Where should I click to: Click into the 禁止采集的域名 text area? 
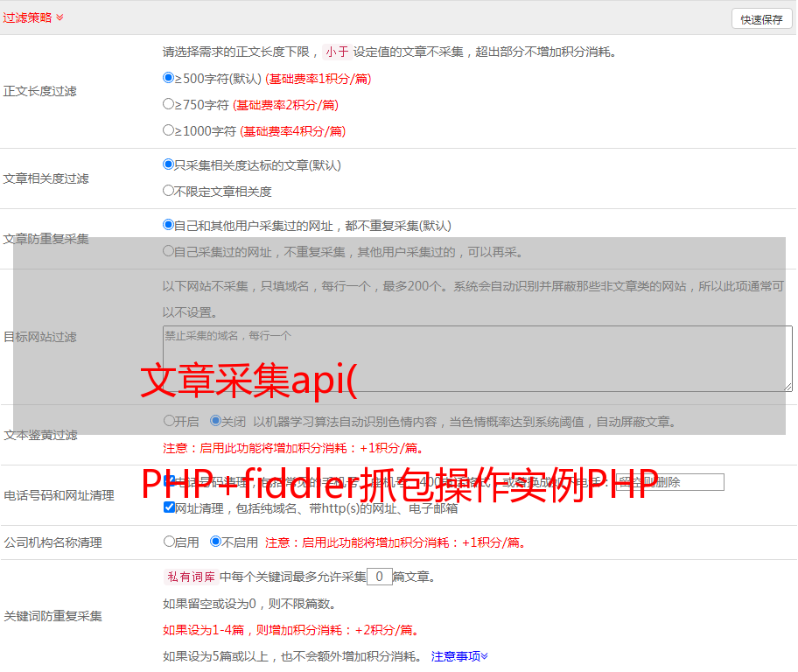point(478,359)
